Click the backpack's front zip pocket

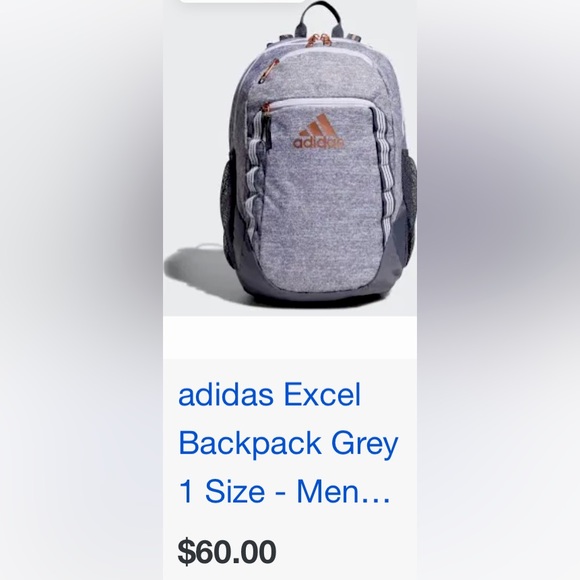[x=320, y=192]
